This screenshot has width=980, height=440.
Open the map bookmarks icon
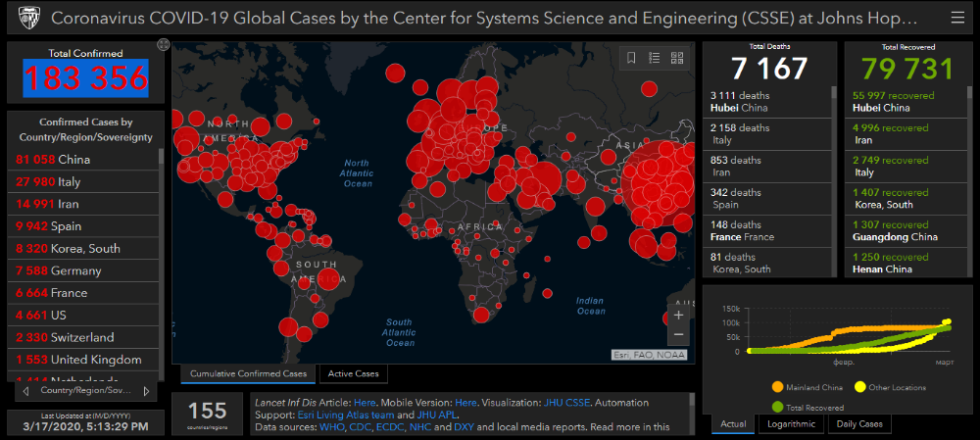tap(631, 58)
